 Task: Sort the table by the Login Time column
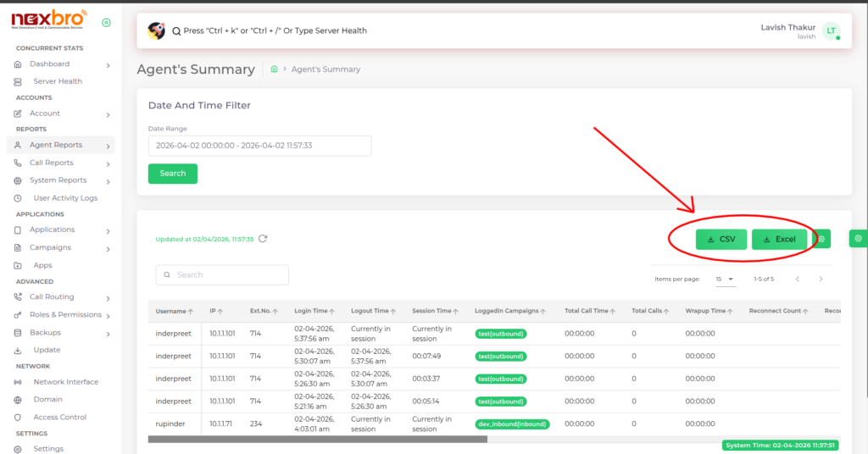coord(314,311)
